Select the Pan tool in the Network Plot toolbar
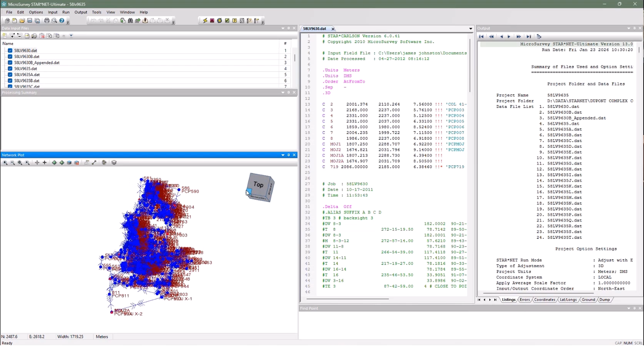This screenshot has height=362, width=644. (37, 163)
